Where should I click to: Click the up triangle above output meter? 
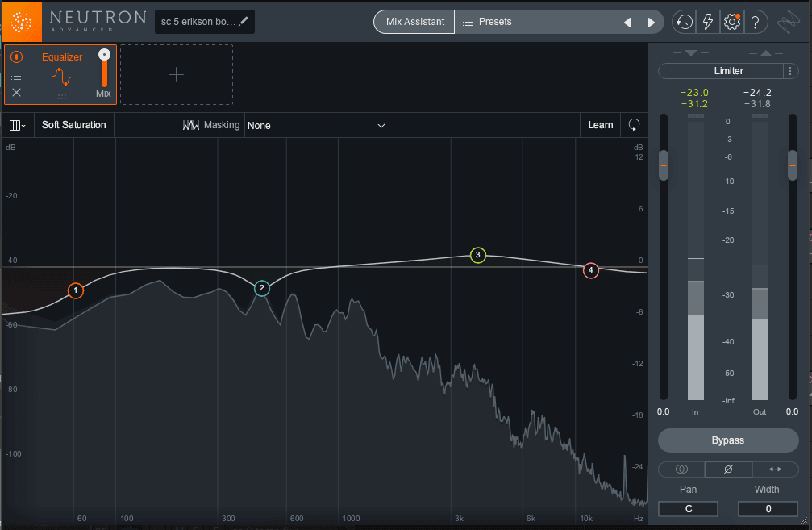[x=766, y=53]
